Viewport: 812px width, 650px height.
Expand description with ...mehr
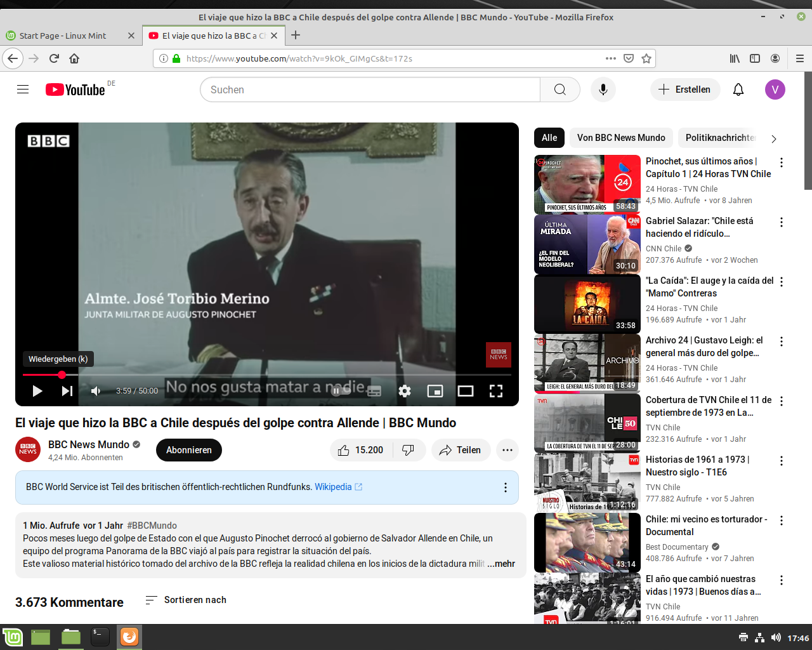[501, 564]
